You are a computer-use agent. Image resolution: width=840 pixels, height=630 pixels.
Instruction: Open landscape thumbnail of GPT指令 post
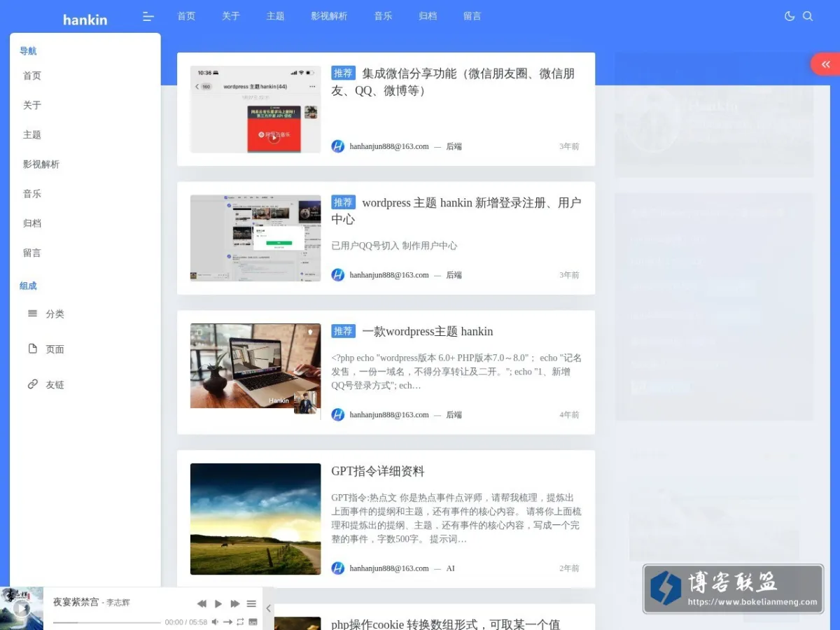point(255,519)
